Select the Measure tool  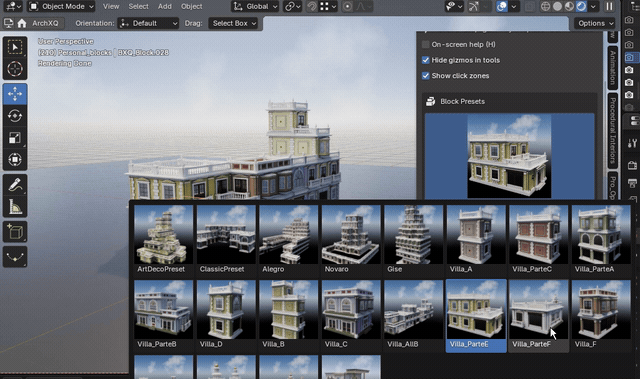[15, 207]
